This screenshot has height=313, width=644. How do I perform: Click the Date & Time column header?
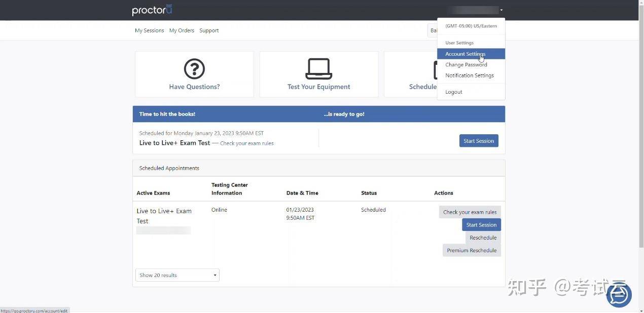302,193
